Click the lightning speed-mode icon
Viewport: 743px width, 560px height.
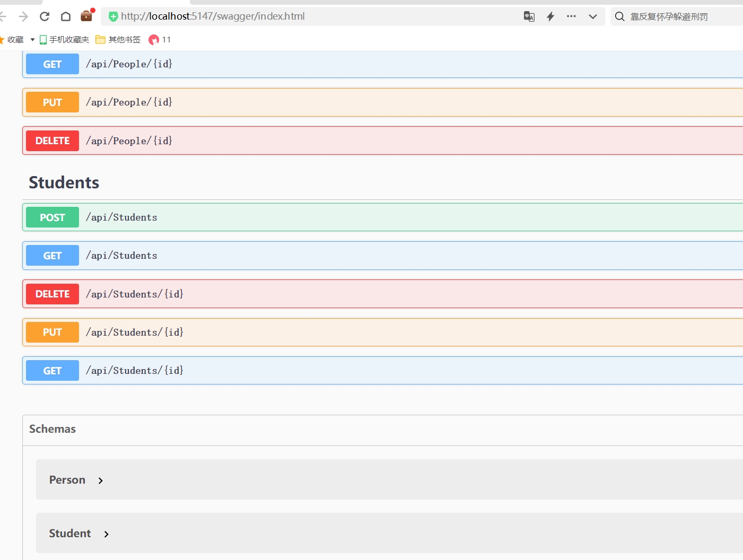pos(550,16)
